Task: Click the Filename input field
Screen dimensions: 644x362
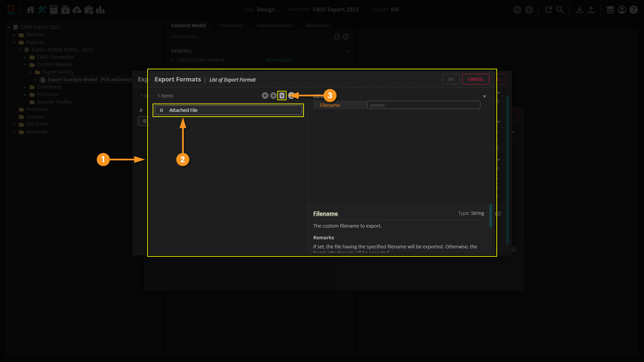Action: pyautogui.click(x=423, y=105)
